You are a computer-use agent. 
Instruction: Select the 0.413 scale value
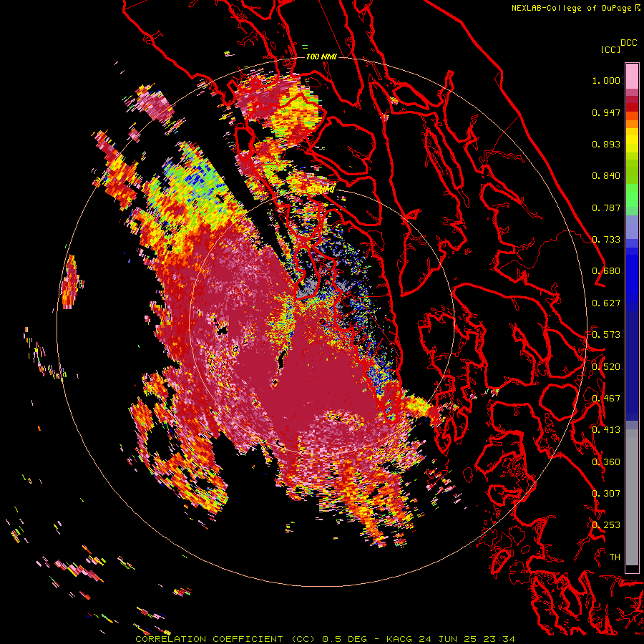tap(606, 430)
